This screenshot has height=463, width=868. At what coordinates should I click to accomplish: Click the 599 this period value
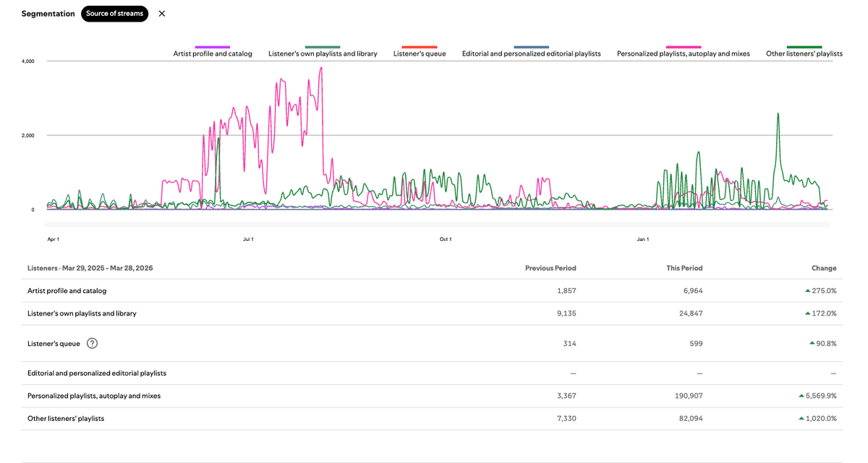[696, 344]
